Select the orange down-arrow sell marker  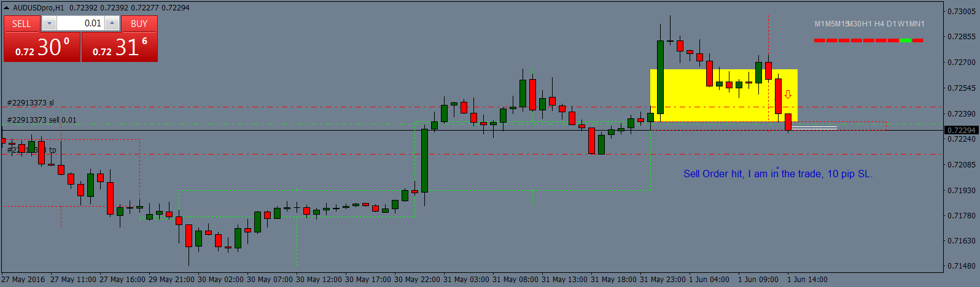click(788, 95)
